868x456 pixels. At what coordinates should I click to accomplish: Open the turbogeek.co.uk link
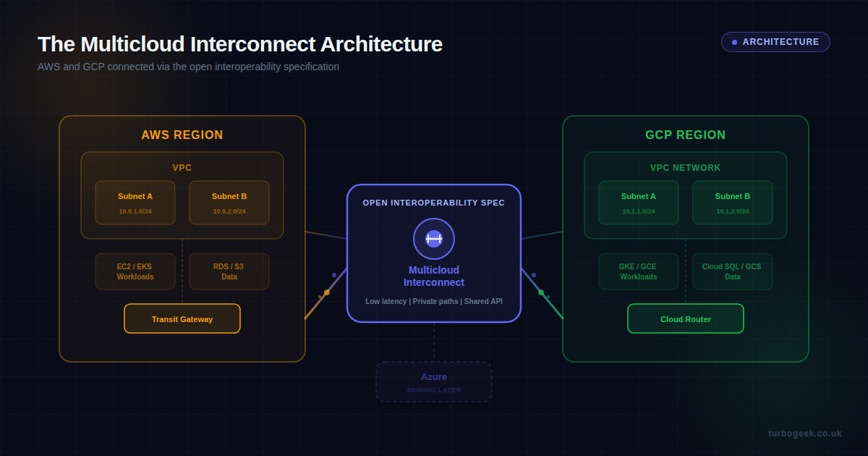tap(805, 433)
